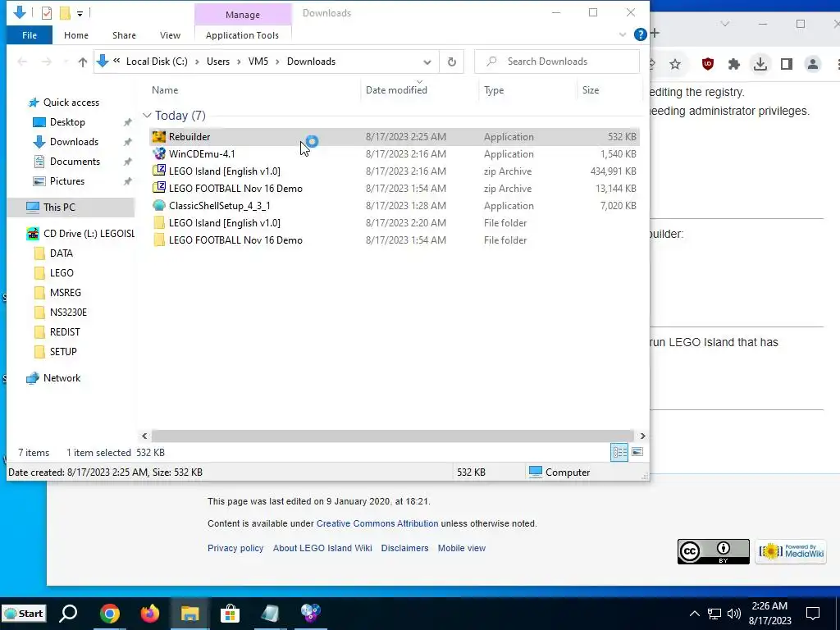Open the Home ribbon tab
840x630 pixels.
pyautogui.click(x=76, y=35)
